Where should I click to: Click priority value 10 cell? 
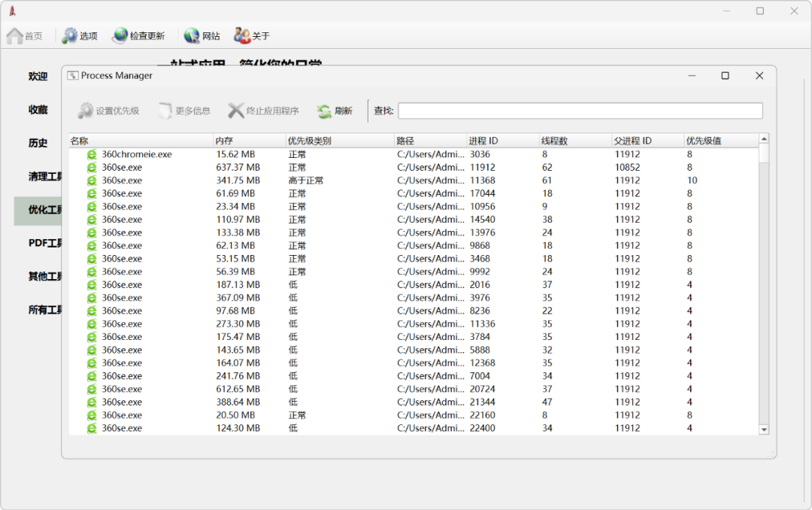click(x=692, y=181)
